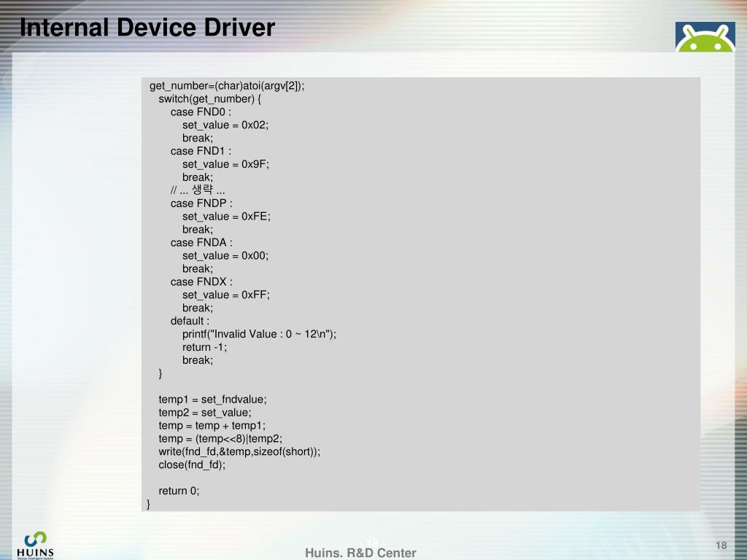
Task: Click 'set_value = 0x00;' code line
Action: point(225,256)
